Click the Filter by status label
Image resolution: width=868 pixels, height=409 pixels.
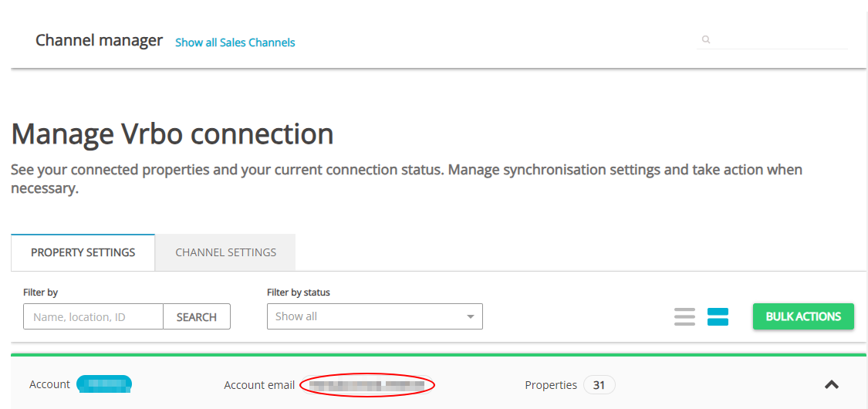[x=299, y=292]
